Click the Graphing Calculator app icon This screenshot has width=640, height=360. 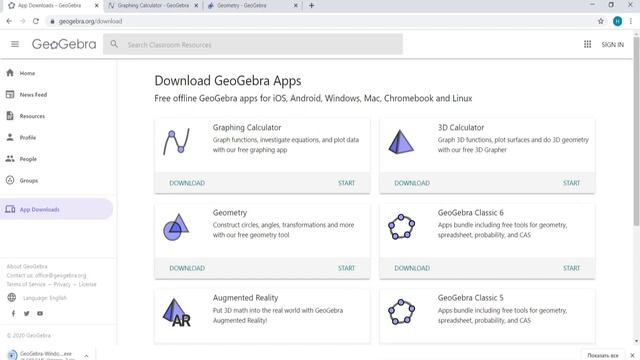tap(177, 141)
